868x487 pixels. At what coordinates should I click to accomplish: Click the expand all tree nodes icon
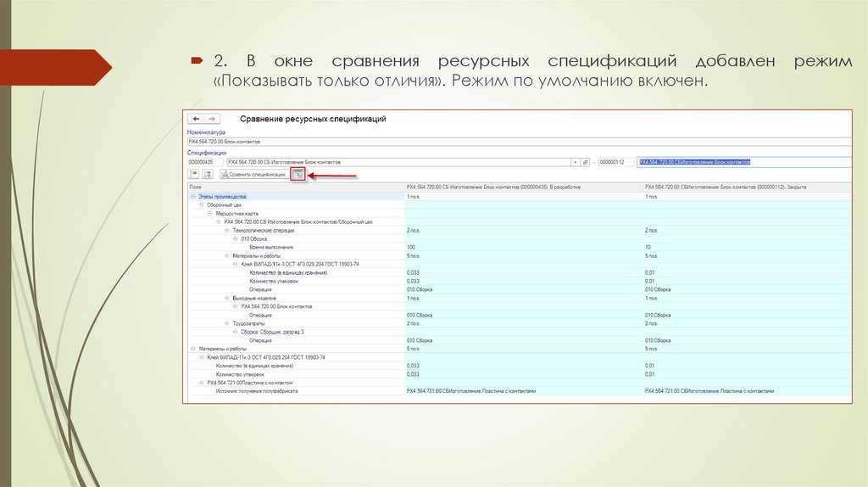point(193,174)
